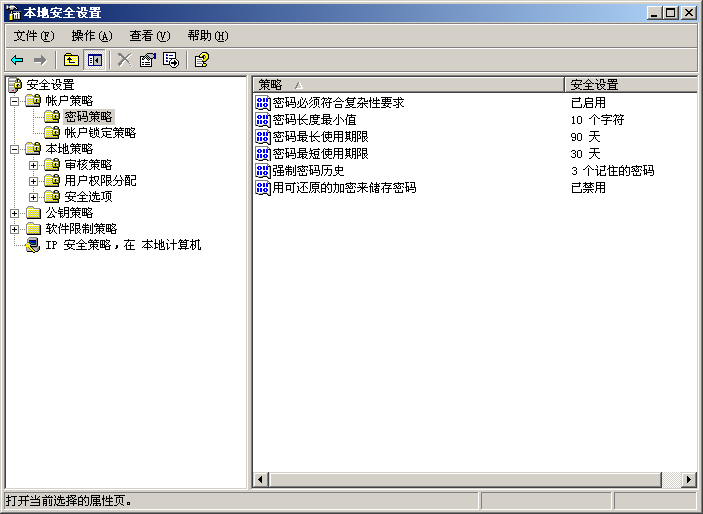Sort by the 安全设置 column header
Screen dimensions: 703x514
click(x=631, y=84)
